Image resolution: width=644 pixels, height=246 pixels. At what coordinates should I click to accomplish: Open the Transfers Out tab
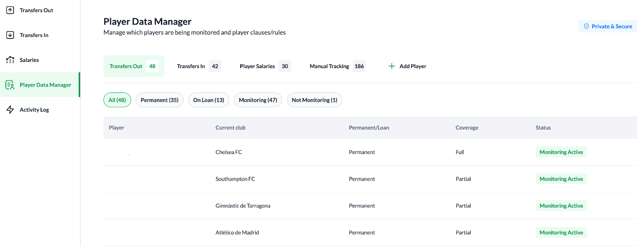click(x=134, y=66)
